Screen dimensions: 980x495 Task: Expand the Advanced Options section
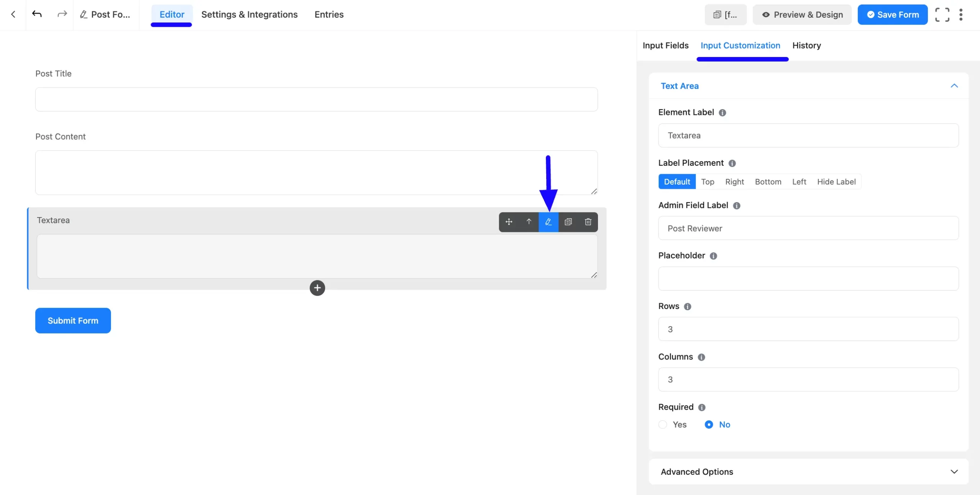954,472
